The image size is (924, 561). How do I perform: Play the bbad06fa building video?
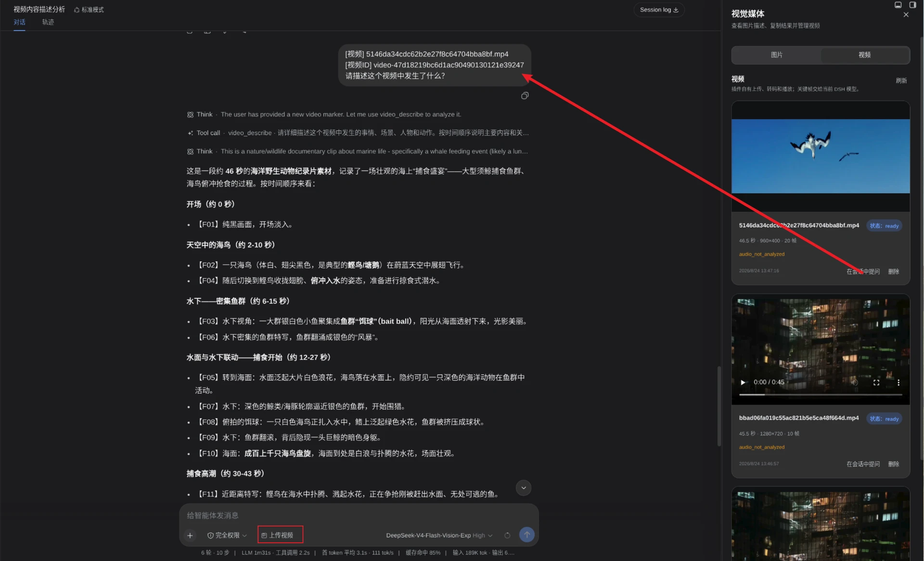[743, 382]
